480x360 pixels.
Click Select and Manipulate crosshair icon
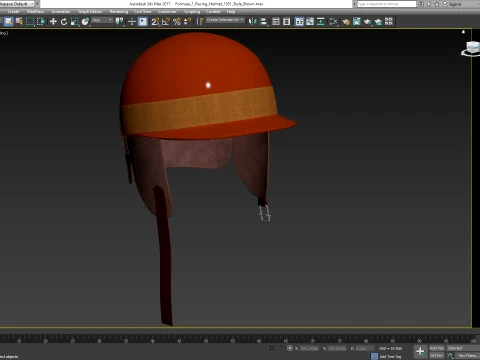click(132, 22)
